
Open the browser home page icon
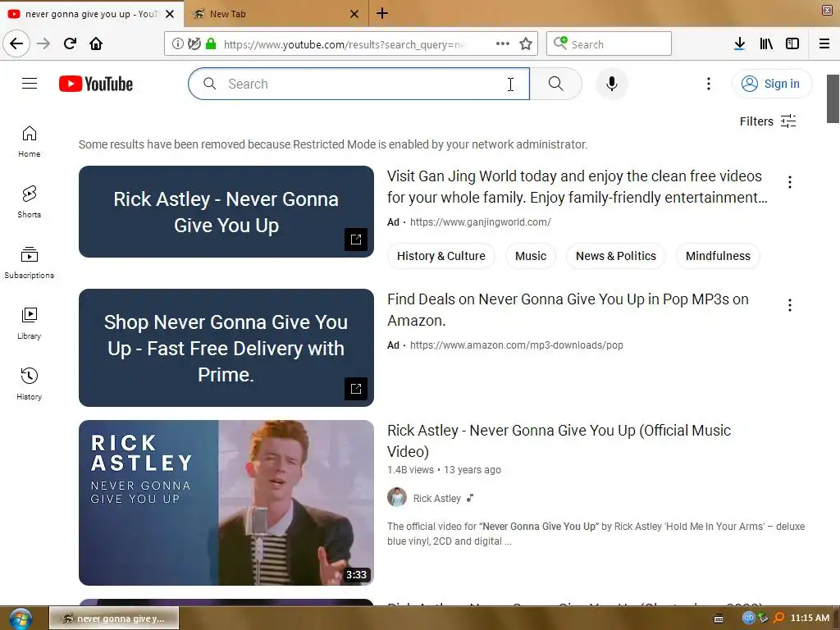96,43
